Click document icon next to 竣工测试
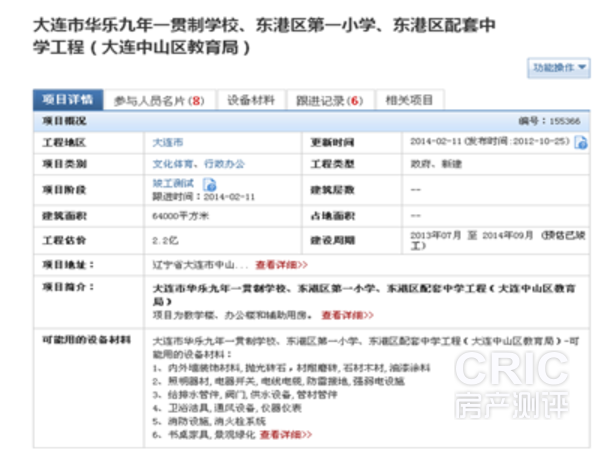 [209, 184]
